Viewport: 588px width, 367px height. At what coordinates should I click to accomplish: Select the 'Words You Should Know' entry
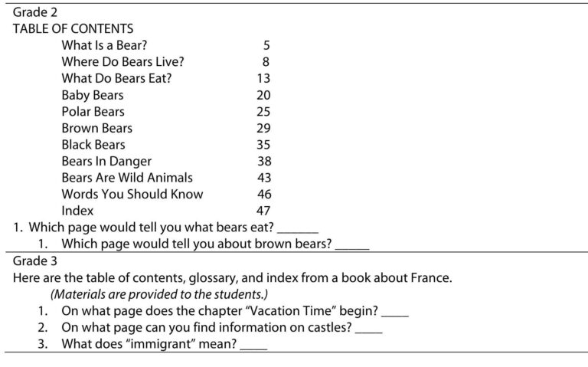(x=132, y=194)
